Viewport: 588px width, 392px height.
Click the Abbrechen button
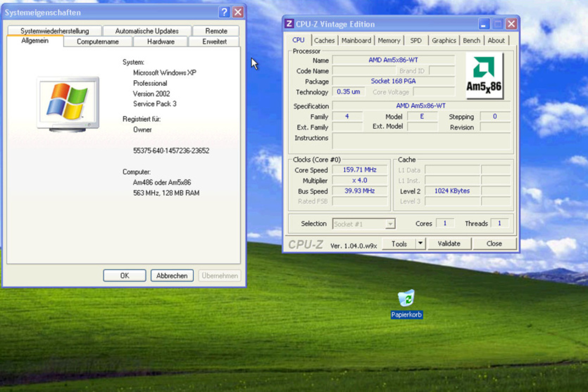(172, 276)
